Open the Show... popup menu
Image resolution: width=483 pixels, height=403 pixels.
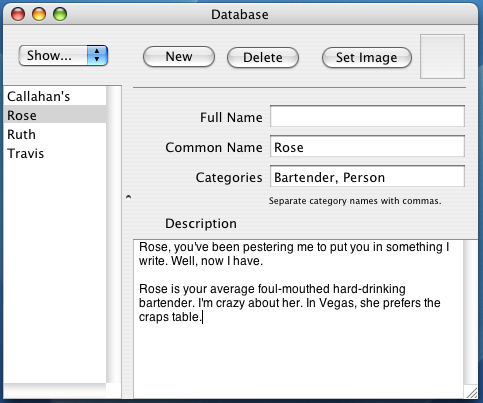[x=63, y=55]
